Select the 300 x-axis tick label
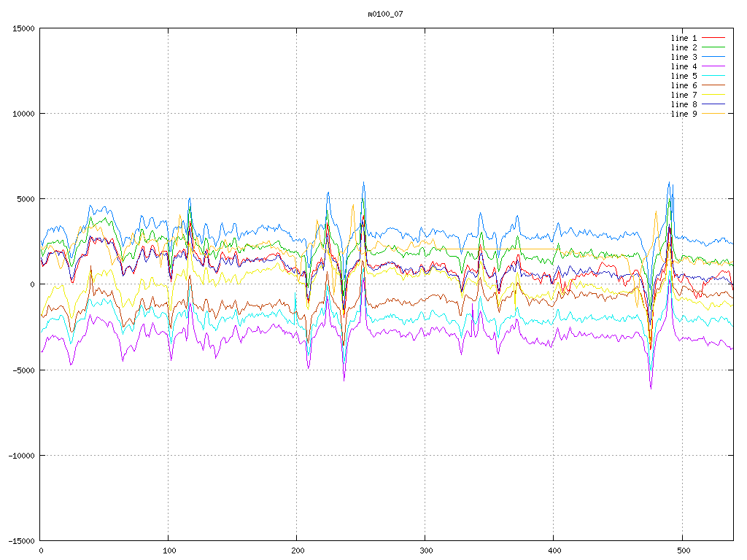Image resolution: width=747 pixels, height=560 pixels. click(x=425, y=551)
